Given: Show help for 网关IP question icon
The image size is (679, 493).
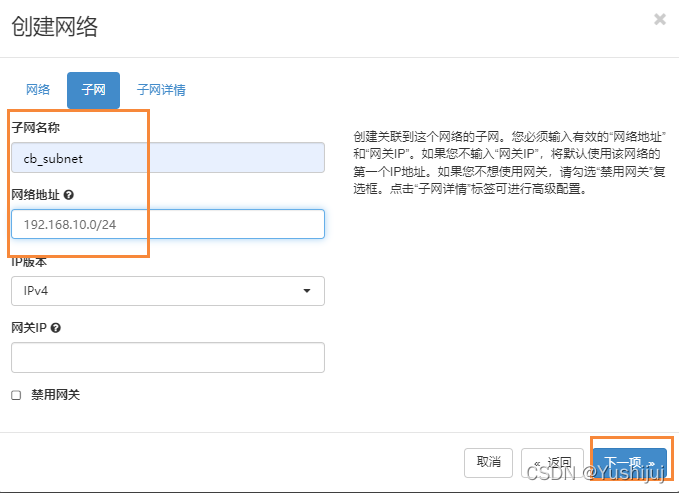Looking at the screenshot, I should (x=55, y=328).
